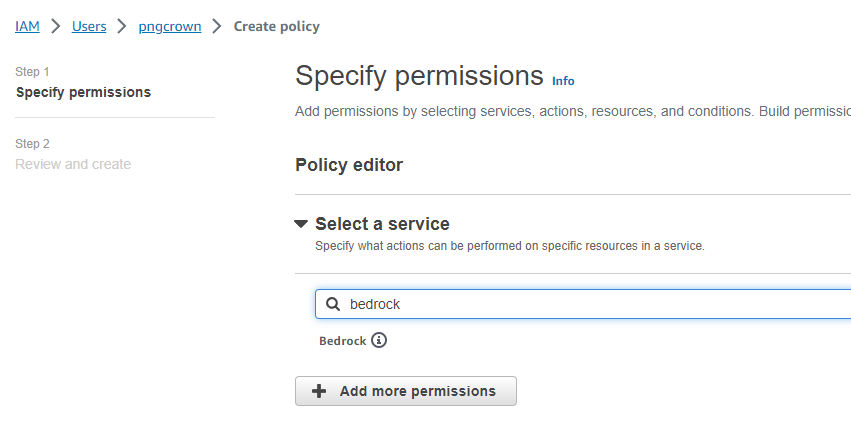This screenshot has height=439, width=851.
Task: Click the Policy editor heading
Action: tap(349, 165)
